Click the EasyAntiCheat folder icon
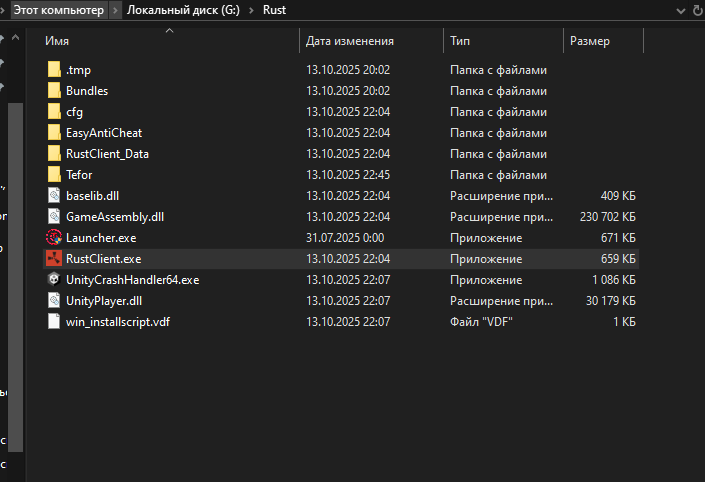This screenshot has width=705, height=482. pos(54,132)
